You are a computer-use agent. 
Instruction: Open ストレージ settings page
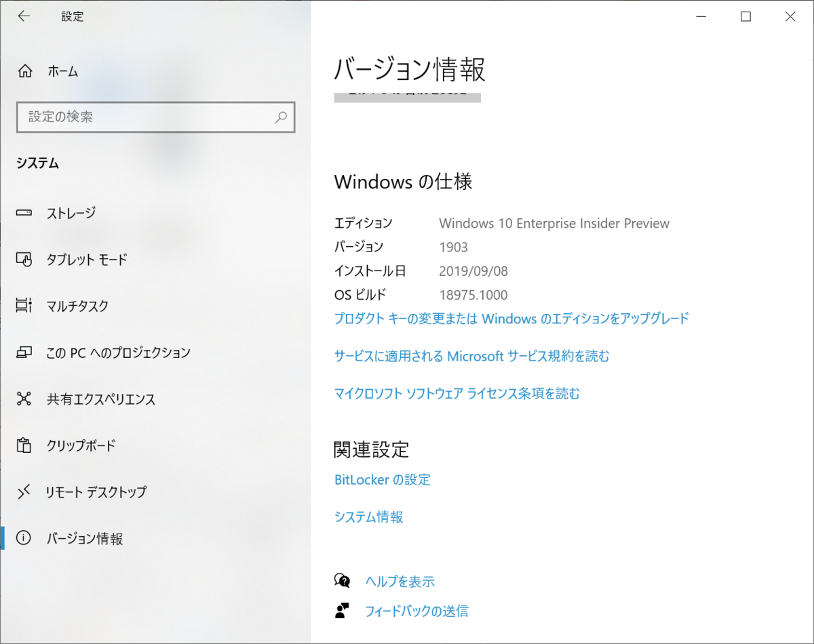(71, 213)
